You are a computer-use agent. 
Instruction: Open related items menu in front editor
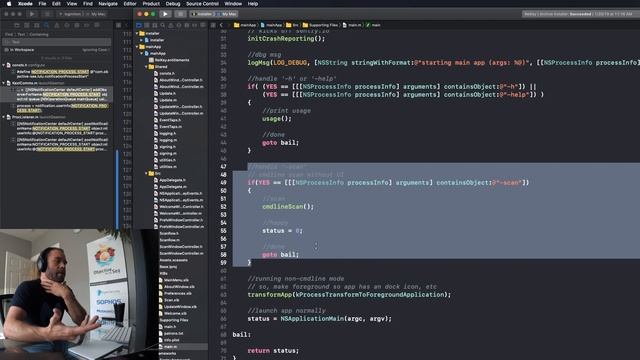(213, 25)
